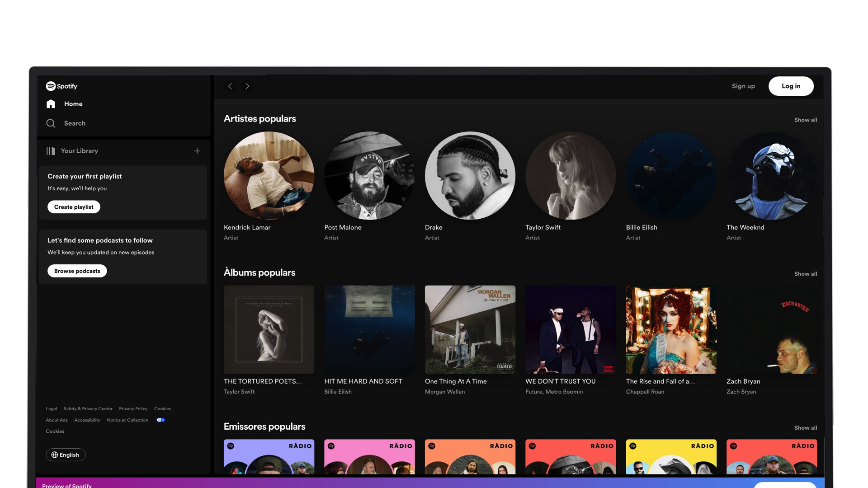Select the Search magnifier icon
The image size is (868, 488).
(51, 123)
